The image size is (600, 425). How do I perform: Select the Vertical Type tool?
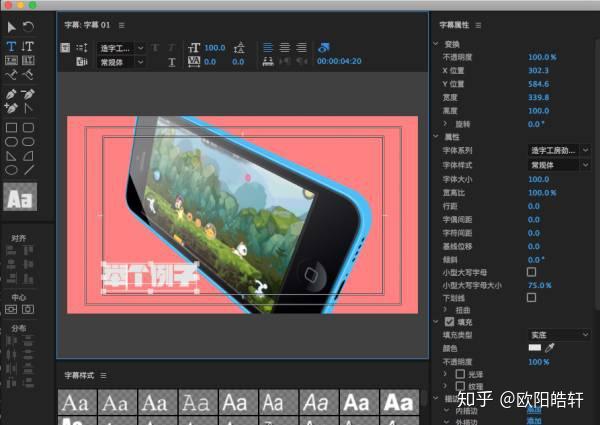click(28, 46)
